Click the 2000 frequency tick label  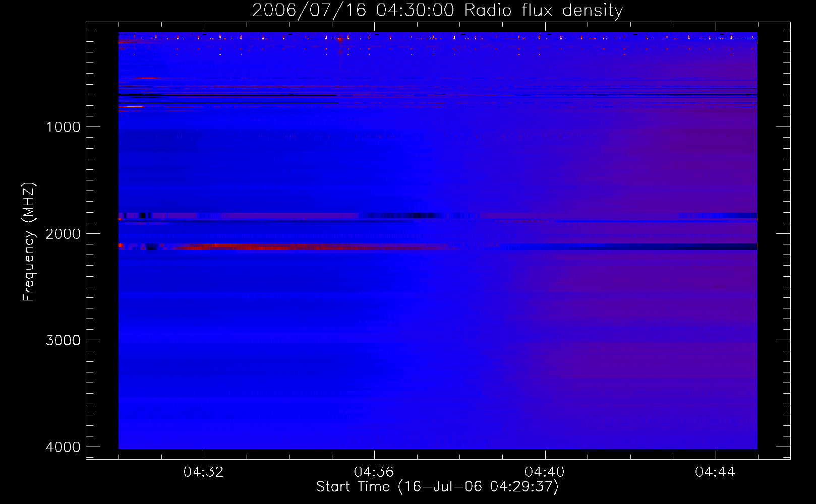click(63, 234)
